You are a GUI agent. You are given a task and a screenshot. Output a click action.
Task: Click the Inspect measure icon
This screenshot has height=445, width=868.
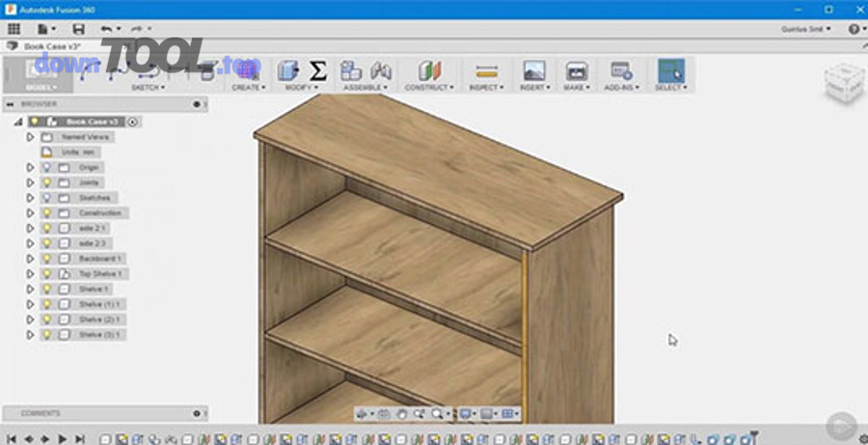coord(487,71)
